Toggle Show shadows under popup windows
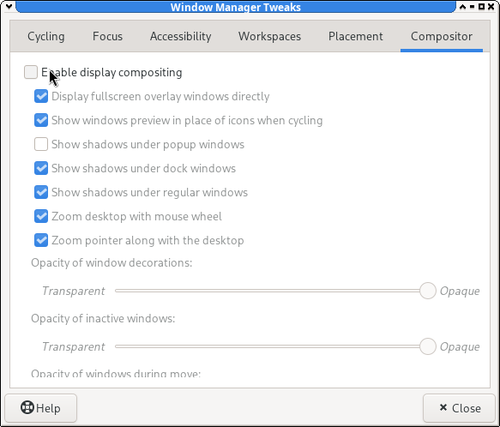 pos(41,144)
